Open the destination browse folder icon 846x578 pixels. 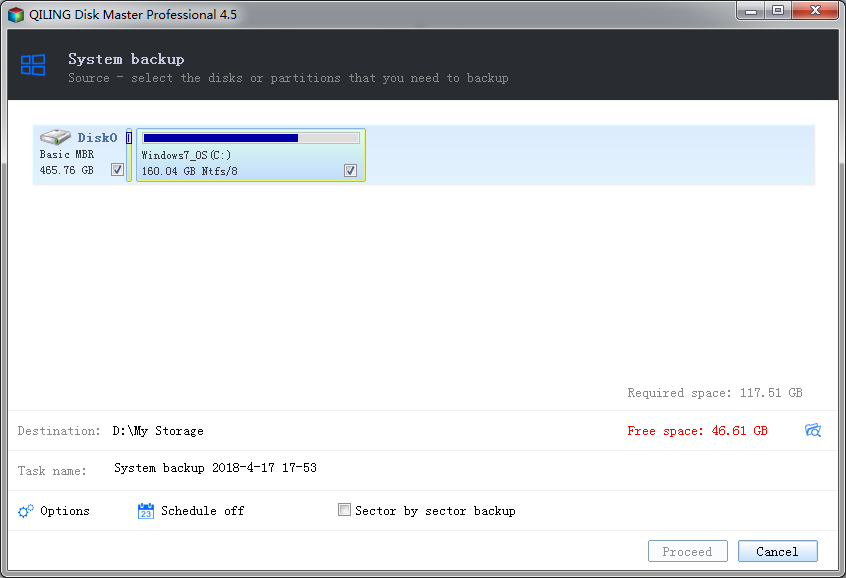(x=813, y=430)
